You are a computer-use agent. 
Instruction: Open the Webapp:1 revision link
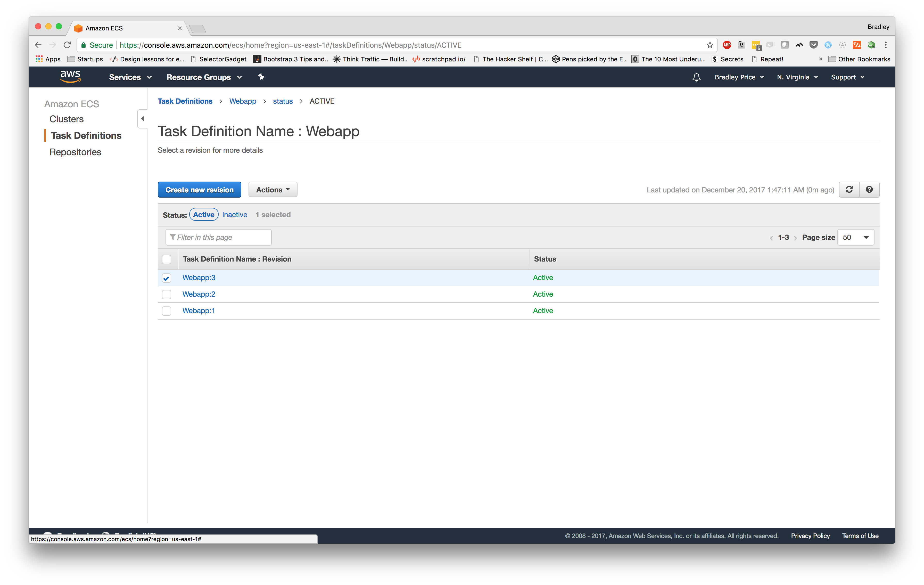click(x=198, y=311)
